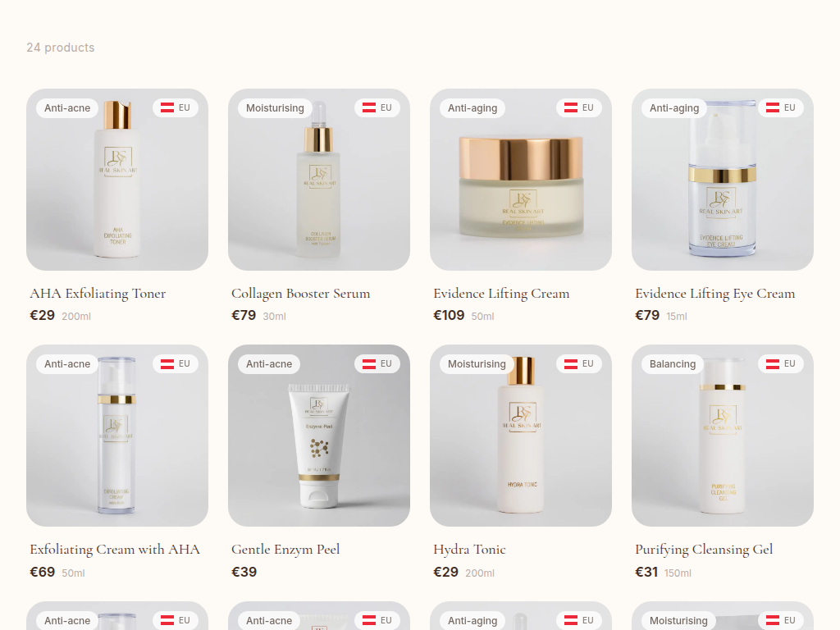Screen dimensions: 840x630
Task: Open the Evidence Lifting Eye Cream title link
Action: click(x=715, y=294)
